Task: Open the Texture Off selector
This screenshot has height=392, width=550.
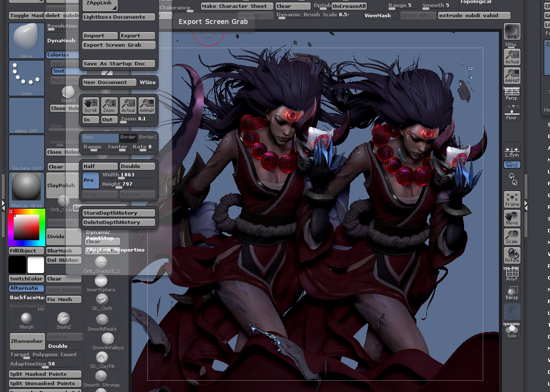Action: 27,153
